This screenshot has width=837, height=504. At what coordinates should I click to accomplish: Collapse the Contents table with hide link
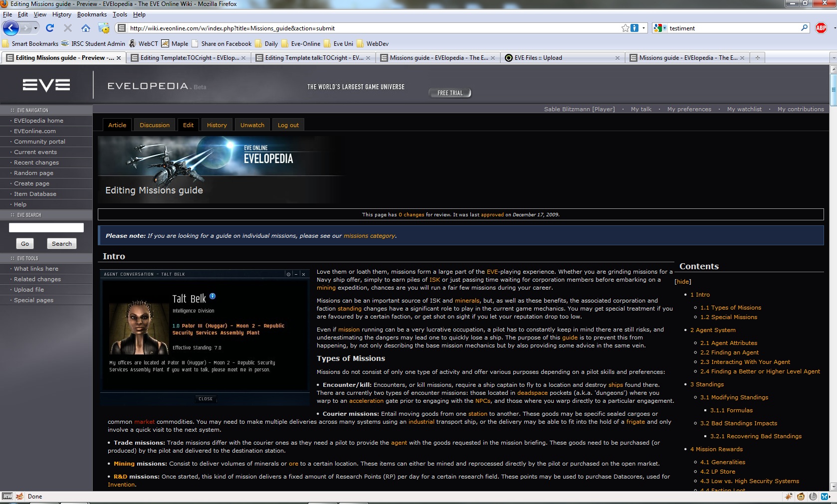[x=683, y=282]
